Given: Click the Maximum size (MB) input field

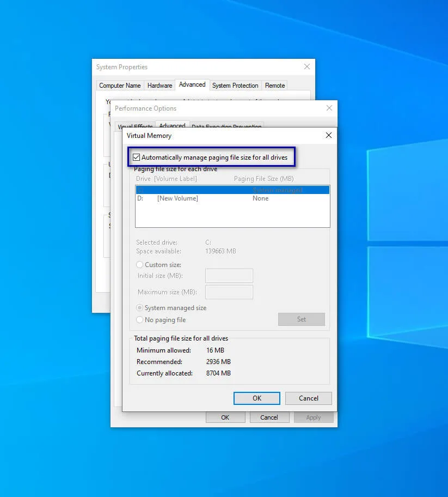Looking at the screenshot, I should pyautogui.click(x=229, y=292).
